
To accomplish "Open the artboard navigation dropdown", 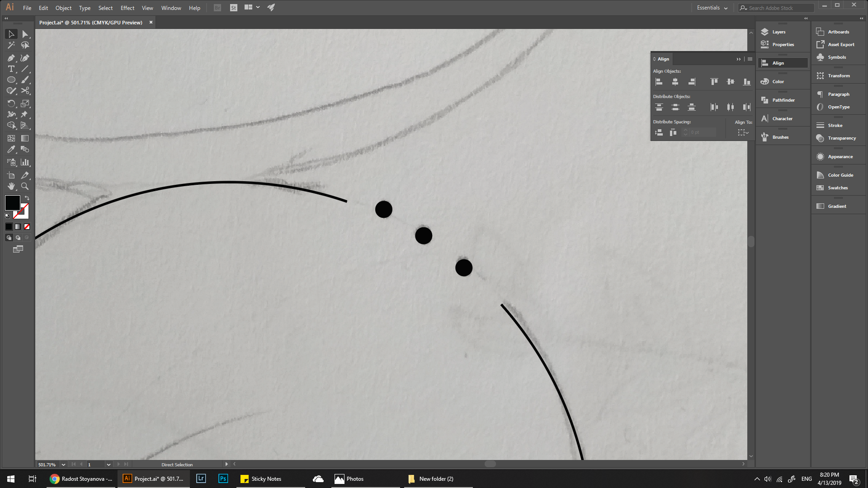I will click(x=108, y=465).
